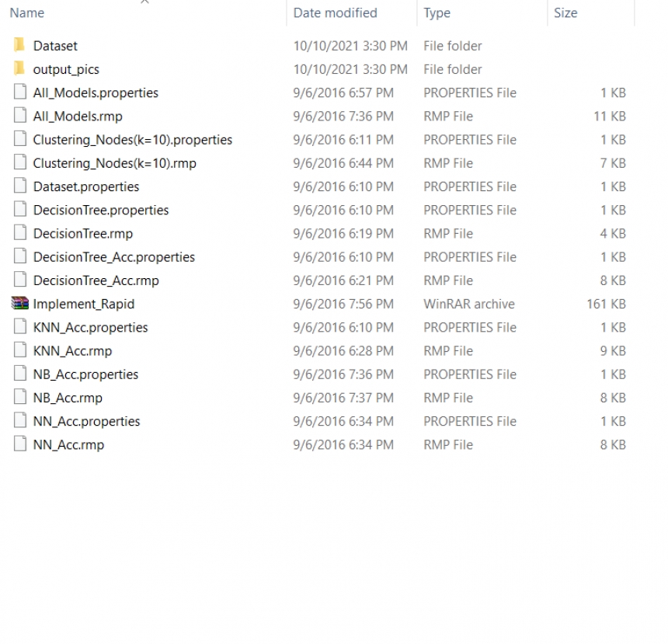This screenshot has width=668, height=644.
Task: Click the DecisionTree_Acc.properties file icon
Action: click(20, 256)
